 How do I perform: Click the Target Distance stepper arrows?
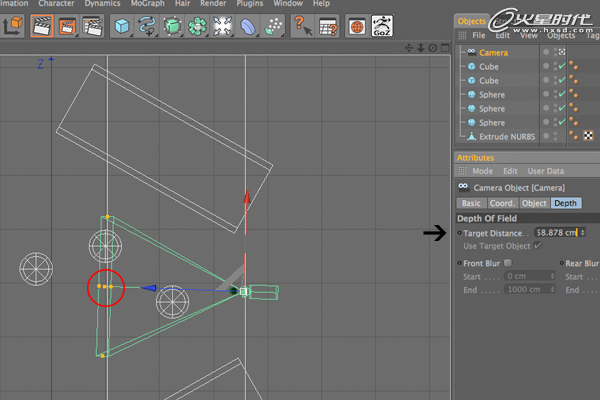pos(583,232)
